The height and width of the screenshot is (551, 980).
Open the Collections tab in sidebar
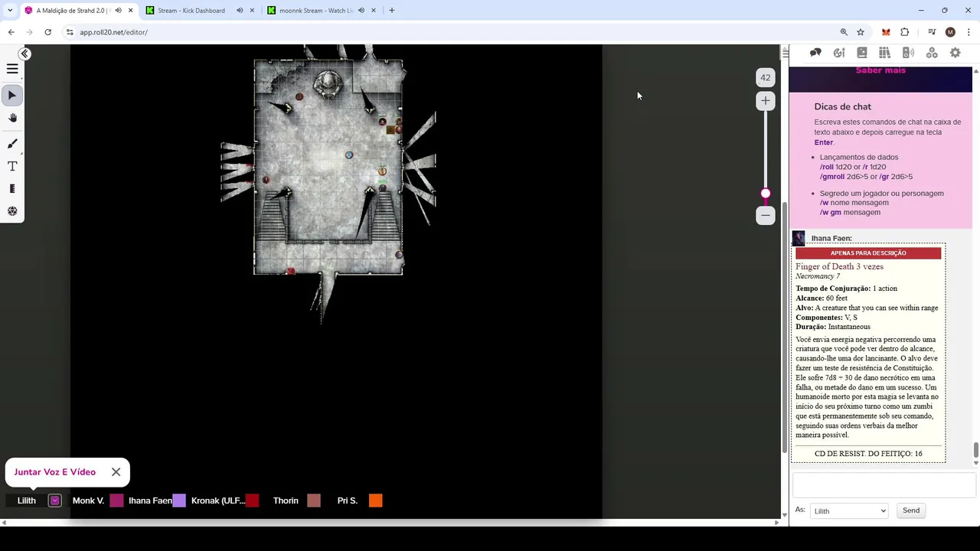[932, 53]
